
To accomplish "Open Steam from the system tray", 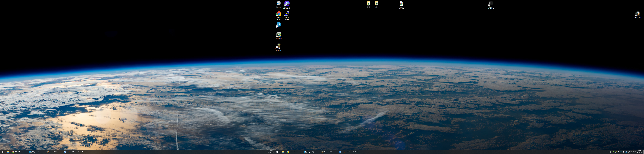I will (626, 152).
